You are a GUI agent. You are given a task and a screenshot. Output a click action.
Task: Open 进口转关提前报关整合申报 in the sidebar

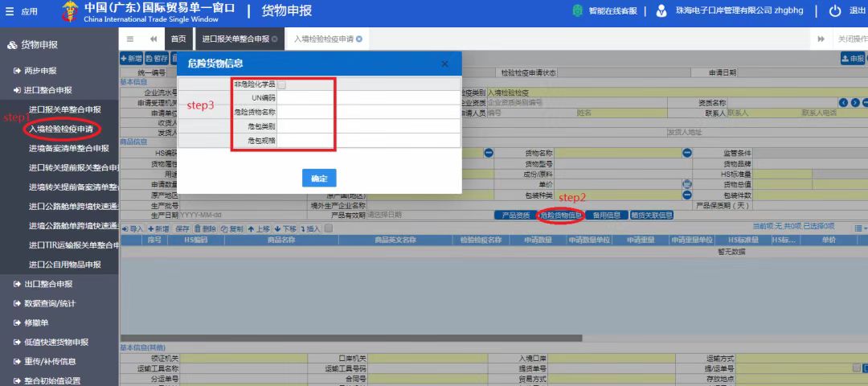tap(74, 168)
